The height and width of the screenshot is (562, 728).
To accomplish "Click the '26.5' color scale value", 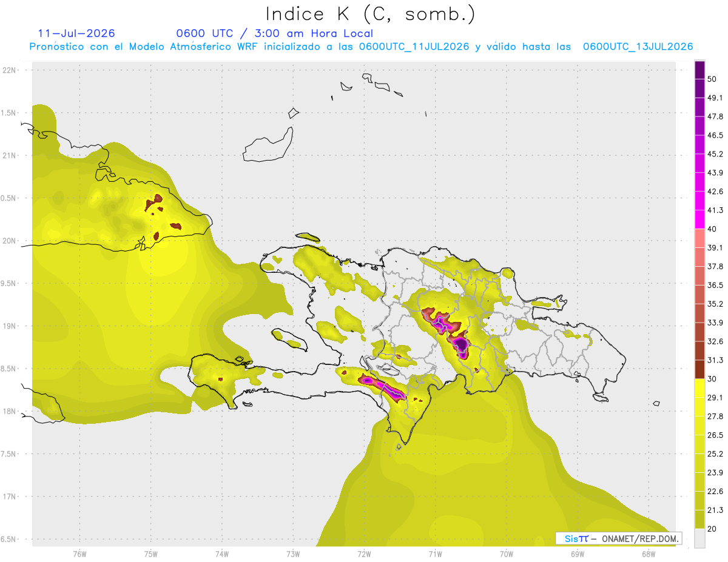I will (715, 435).
